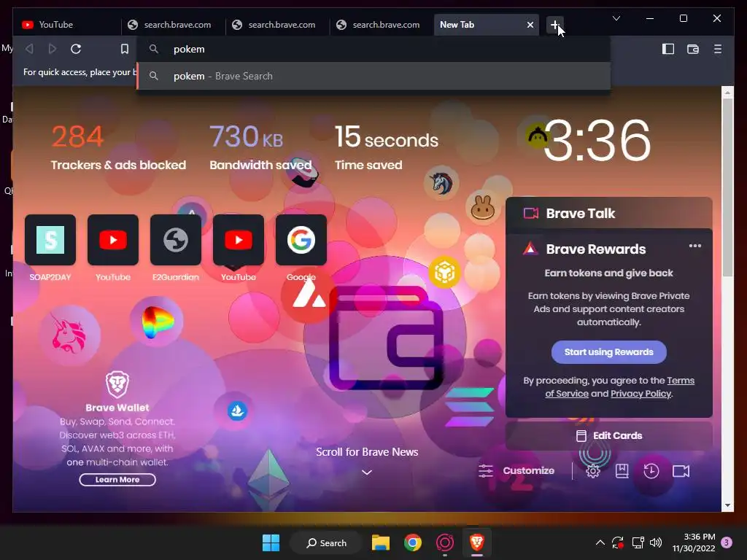This screenshot has height=560, width=747.
Task: Click the page vertical scrollbar thumb
Action: 727,188
